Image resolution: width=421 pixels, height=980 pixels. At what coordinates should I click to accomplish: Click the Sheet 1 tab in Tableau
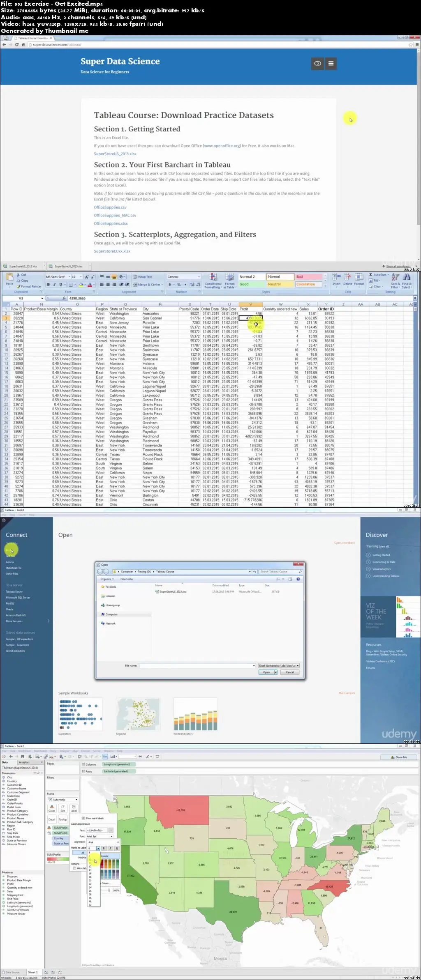click(x=33, y=972)
